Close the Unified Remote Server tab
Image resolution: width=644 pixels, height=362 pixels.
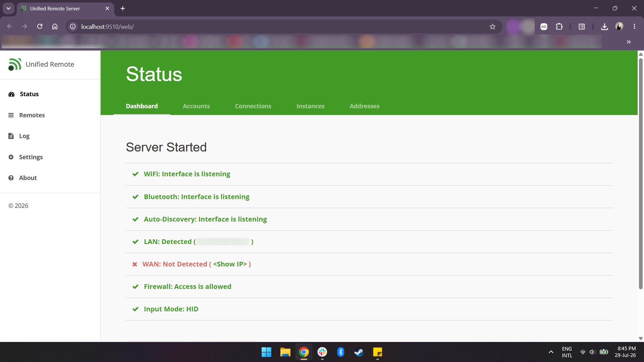(107, 8)
